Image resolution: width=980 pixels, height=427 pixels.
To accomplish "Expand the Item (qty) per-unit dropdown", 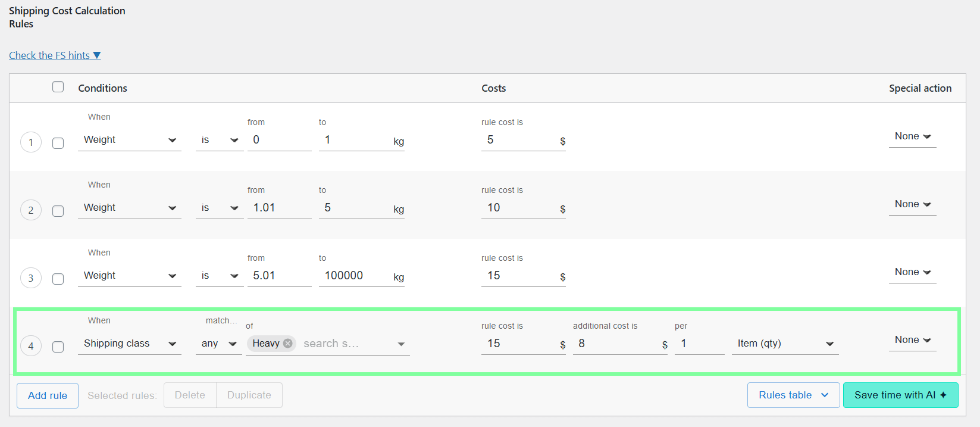I will coord(784,344).
